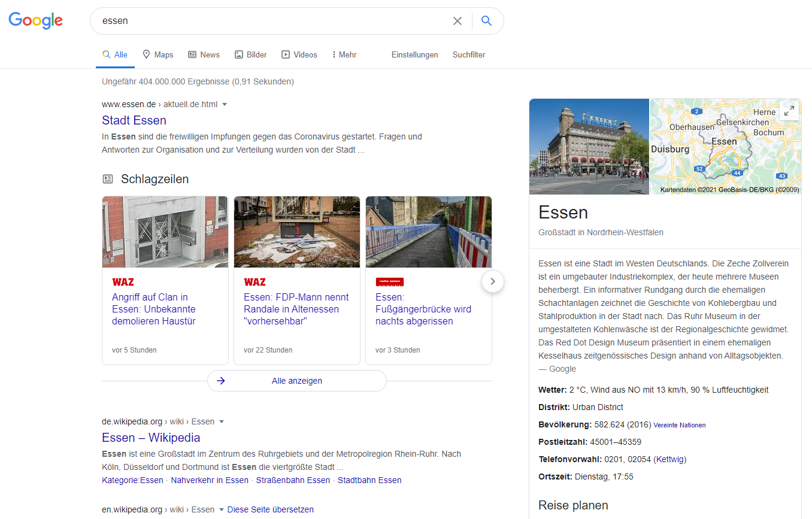Clear the search box with the X icon
812x519 pixels.
[457, 21]
